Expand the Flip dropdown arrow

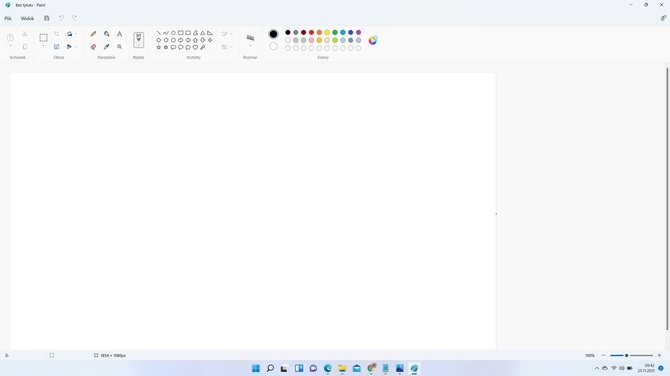point(76,47)
